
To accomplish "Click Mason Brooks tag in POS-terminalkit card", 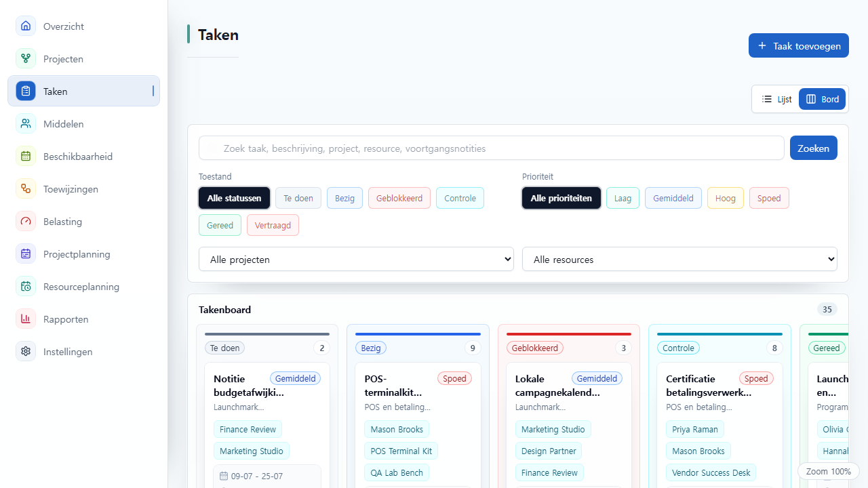I will tap(397, 429).
